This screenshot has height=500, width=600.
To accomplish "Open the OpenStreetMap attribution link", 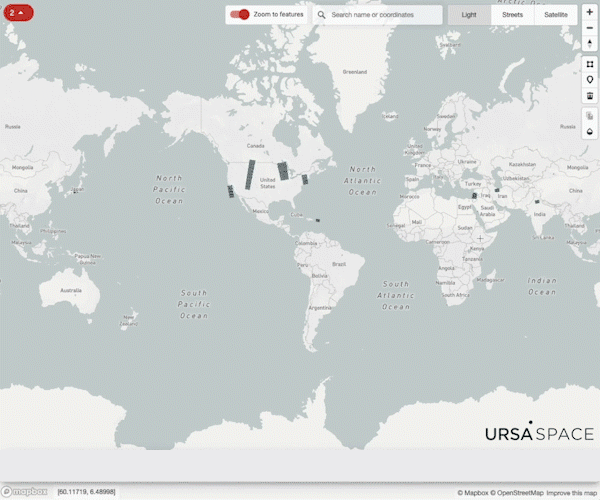I will click(517, 493).
